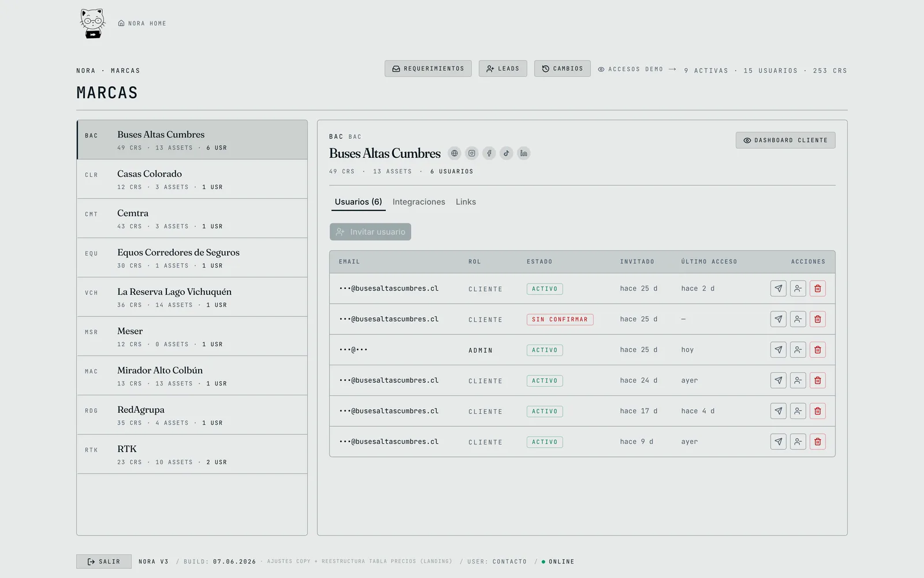Screen dimensions: 924x578
Task: Open the brand website globe icon
Action: [454, 153]
